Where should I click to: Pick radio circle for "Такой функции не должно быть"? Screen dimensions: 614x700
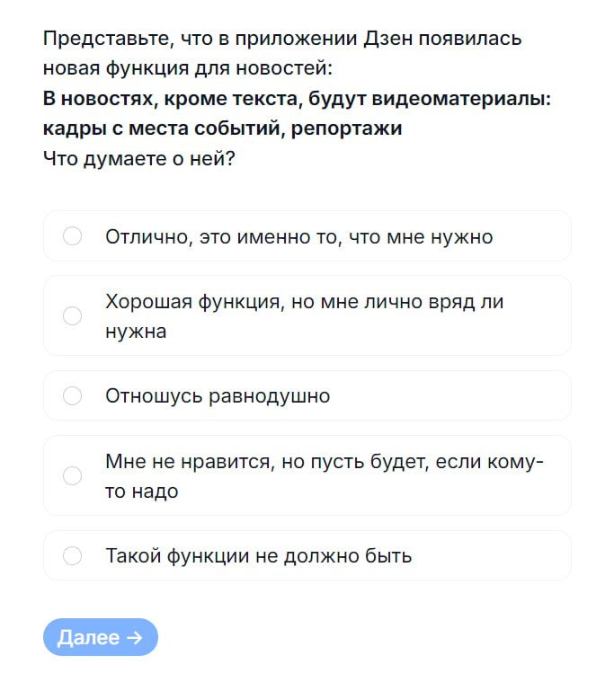[73, 555]
